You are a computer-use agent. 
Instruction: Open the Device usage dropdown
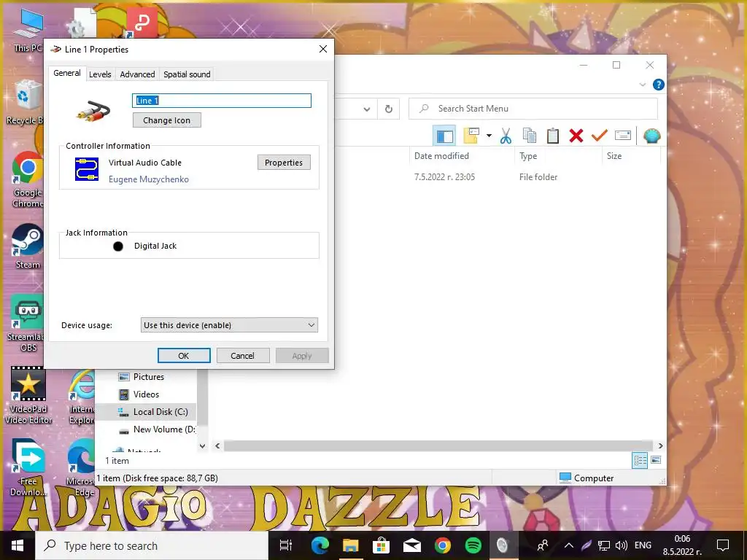tap(229, 325)
